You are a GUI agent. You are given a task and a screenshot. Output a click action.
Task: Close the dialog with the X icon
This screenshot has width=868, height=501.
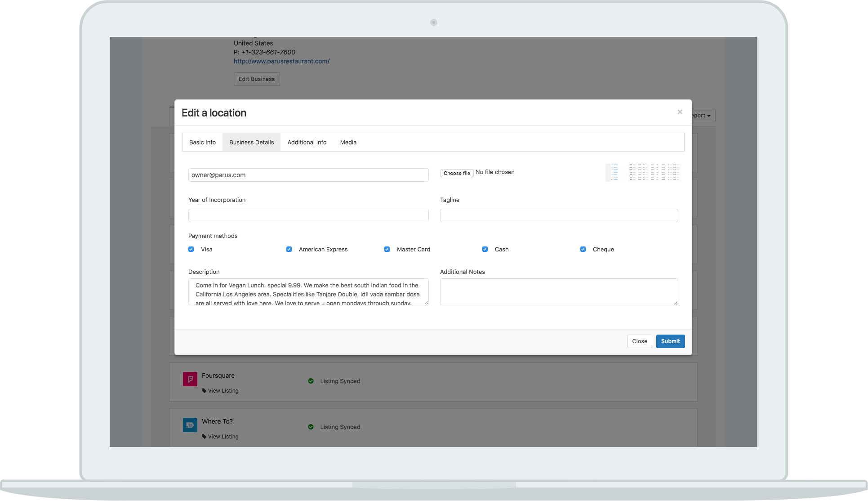coord(680,112)
